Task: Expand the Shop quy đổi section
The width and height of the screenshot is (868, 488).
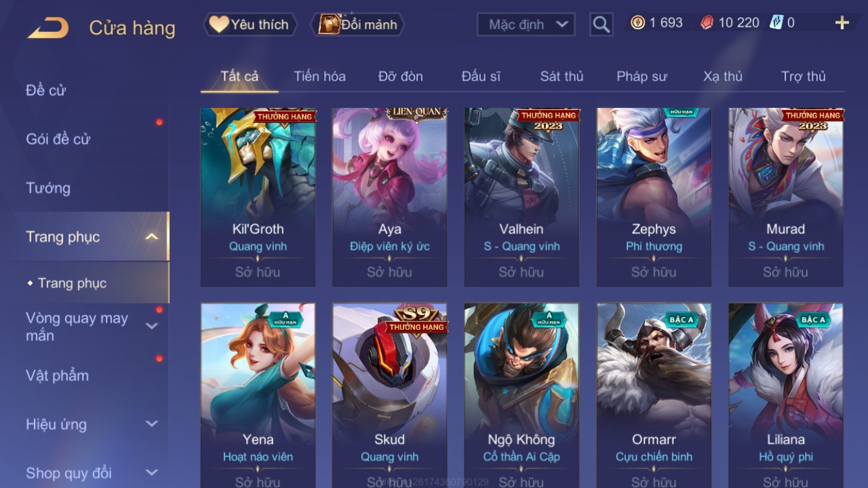Action: (152, 473)
